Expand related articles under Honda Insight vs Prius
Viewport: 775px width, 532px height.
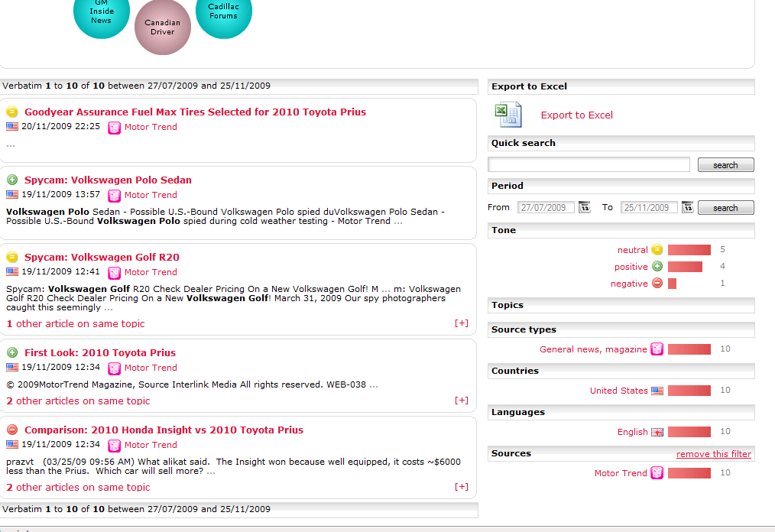(x=462, y=487)
